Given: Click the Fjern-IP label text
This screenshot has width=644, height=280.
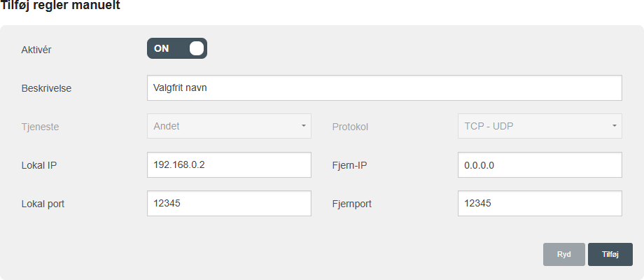Looking at the screenshot, I should coord(350,165).
